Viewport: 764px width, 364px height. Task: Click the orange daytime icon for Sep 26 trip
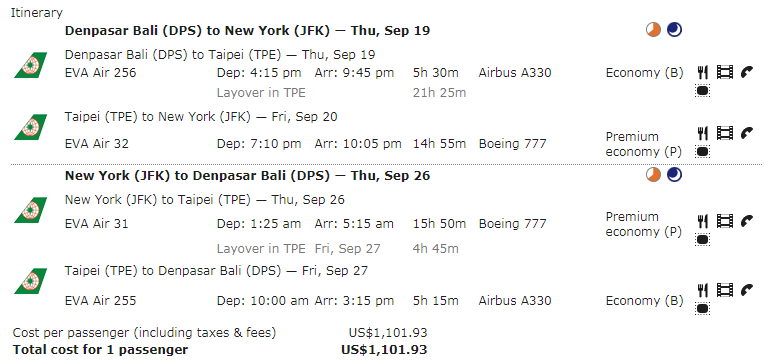coord(653,174)
